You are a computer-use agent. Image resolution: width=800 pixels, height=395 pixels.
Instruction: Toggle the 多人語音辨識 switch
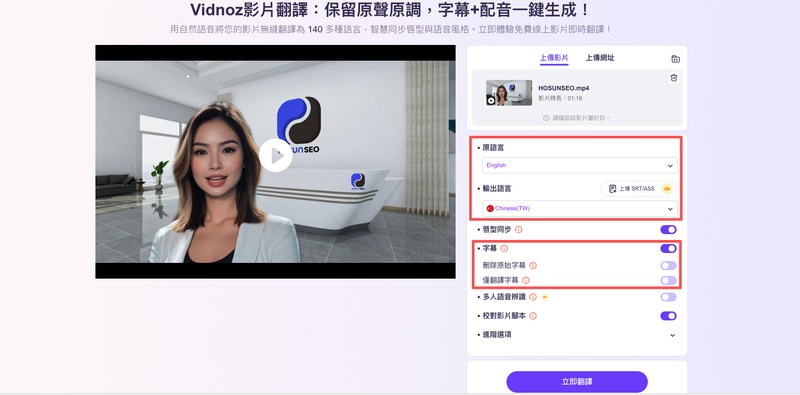coord(668,297)
